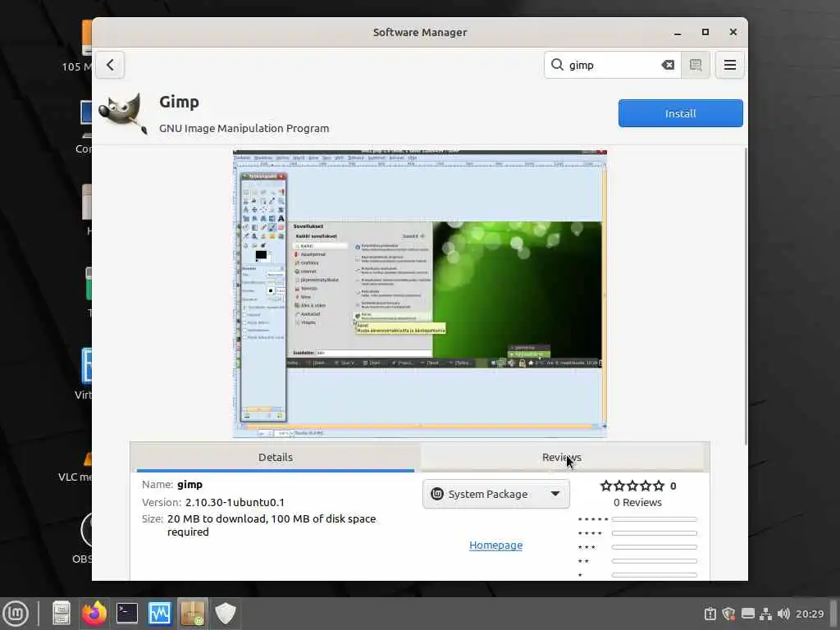Click the 3-star rating progress bar
Viewport: 840px width, 630px height.
tap(655, 547)
